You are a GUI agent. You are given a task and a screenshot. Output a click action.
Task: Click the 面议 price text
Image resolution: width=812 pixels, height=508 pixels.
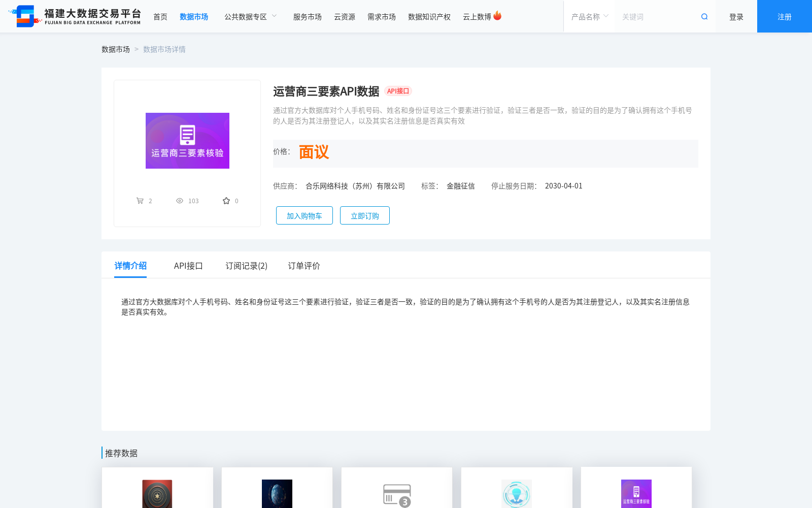point(314,152)
